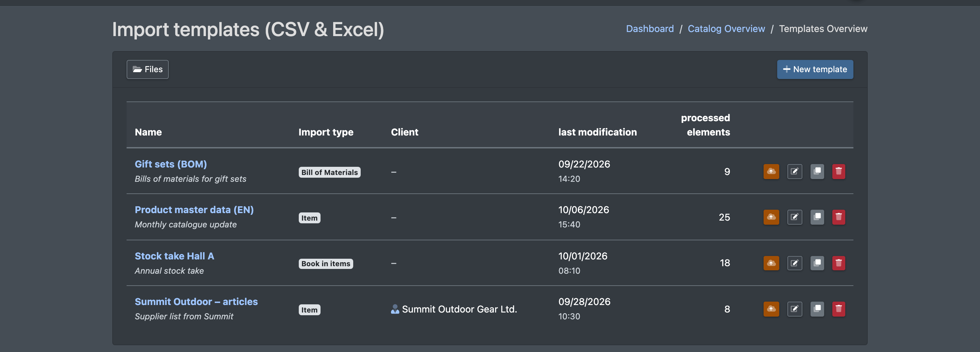Upload file for Gift sets (BOM) template
Viewport: 980px width, 352px height.
tap(771, 172)
